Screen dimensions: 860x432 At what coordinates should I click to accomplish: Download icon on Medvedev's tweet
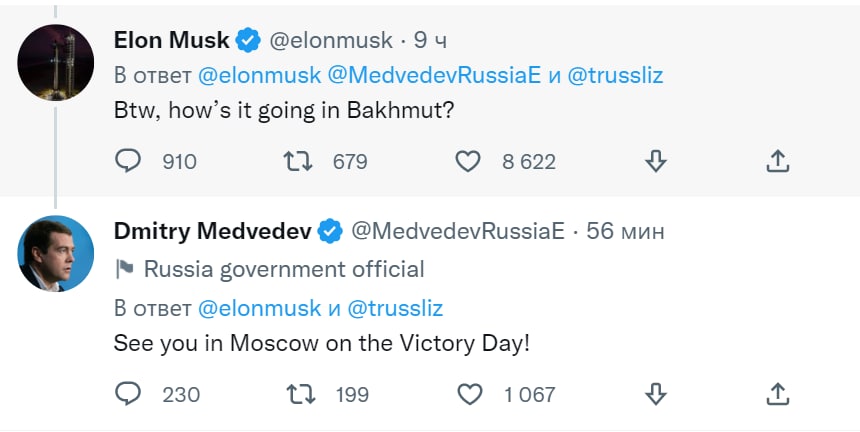coord(656,394)
